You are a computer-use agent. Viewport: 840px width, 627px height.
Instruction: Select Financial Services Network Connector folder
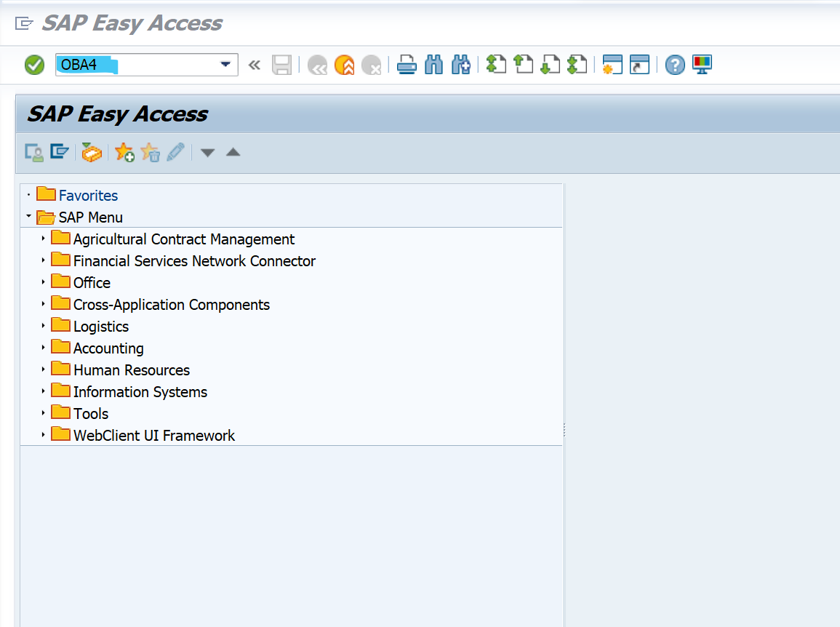pos(194,261)
